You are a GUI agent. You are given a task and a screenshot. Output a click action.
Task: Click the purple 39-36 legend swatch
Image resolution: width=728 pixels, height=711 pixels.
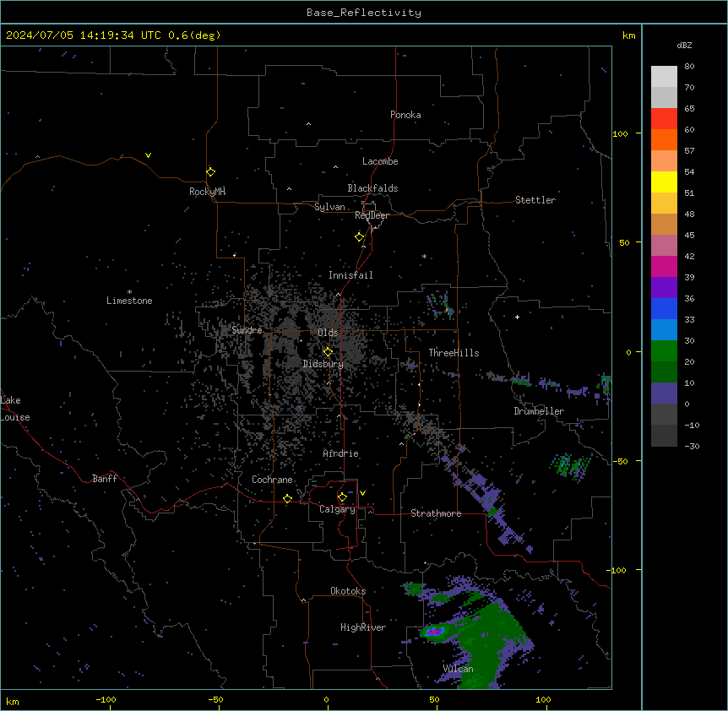pos(664,288)
